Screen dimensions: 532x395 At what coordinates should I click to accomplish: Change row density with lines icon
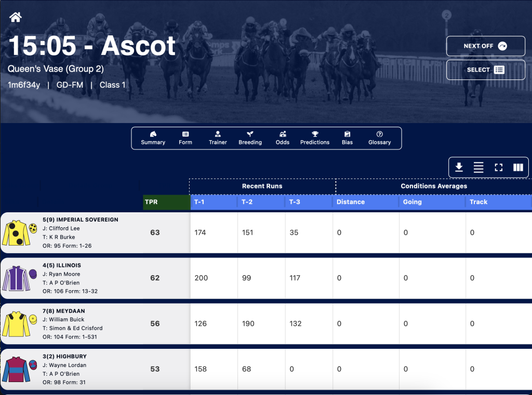coord(478,167)
